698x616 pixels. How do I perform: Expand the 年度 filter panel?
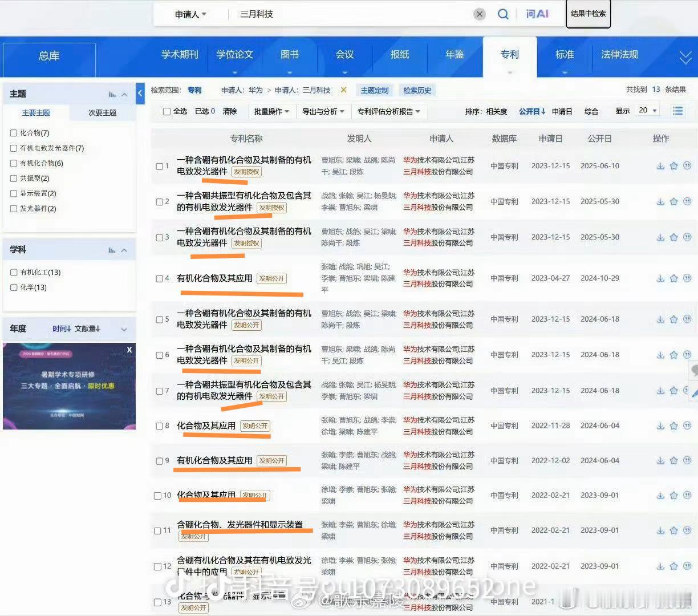pyautogui.click(x=124, y=329)
